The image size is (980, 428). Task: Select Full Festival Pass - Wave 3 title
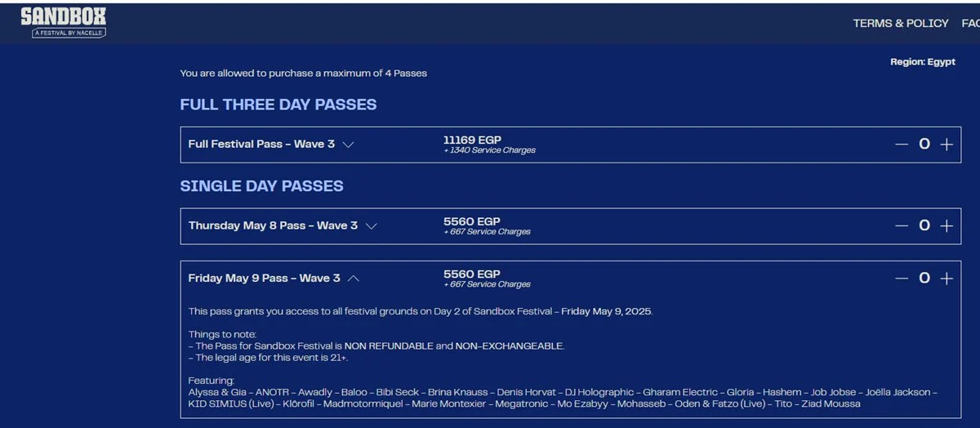pyautogui.click(x=261, y=144)
